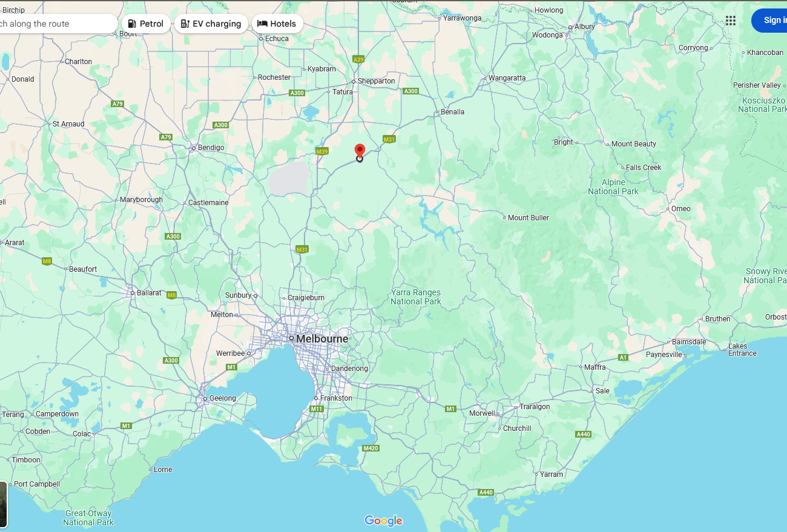Click the St Arnaud town label
The image size is (787, 532).
(68, 124)
